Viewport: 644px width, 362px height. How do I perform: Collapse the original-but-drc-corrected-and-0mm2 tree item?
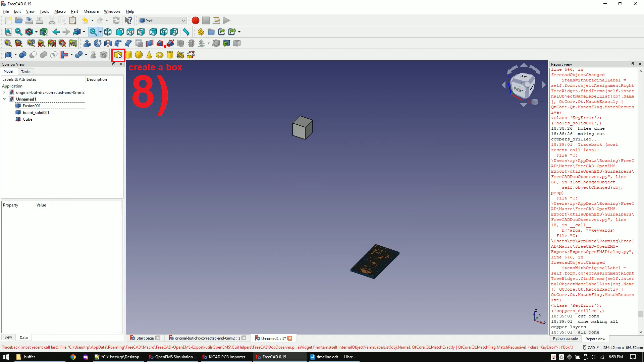click(x=4, y=92)
